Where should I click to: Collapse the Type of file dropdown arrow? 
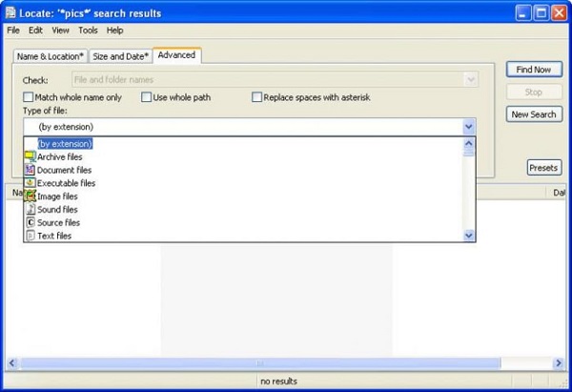(468, 126)
